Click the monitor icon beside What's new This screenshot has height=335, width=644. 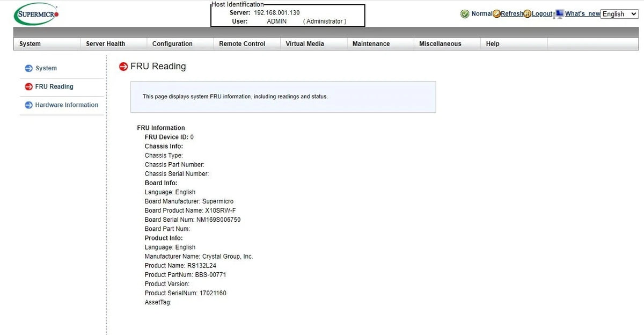click(559, 13)
